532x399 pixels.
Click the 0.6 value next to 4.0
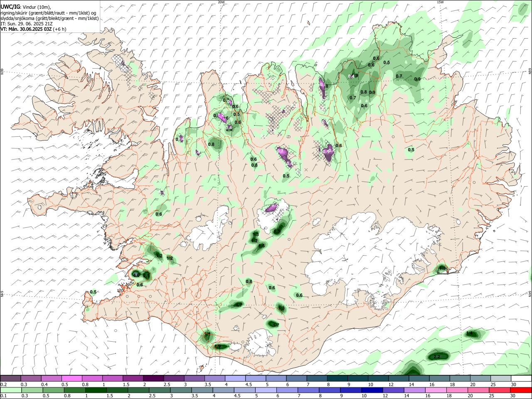point(140,285)
